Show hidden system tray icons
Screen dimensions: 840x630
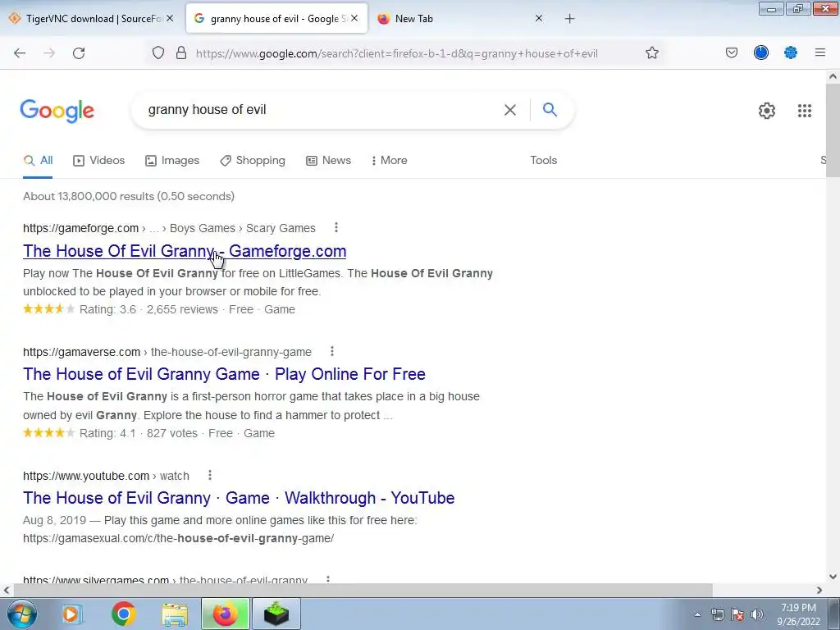click(697, 614)
